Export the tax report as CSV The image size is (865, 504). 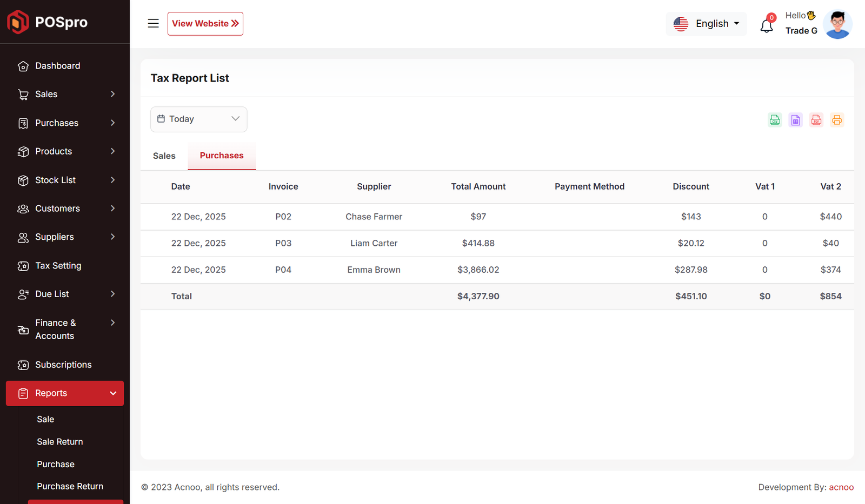[x=775, y=120]
